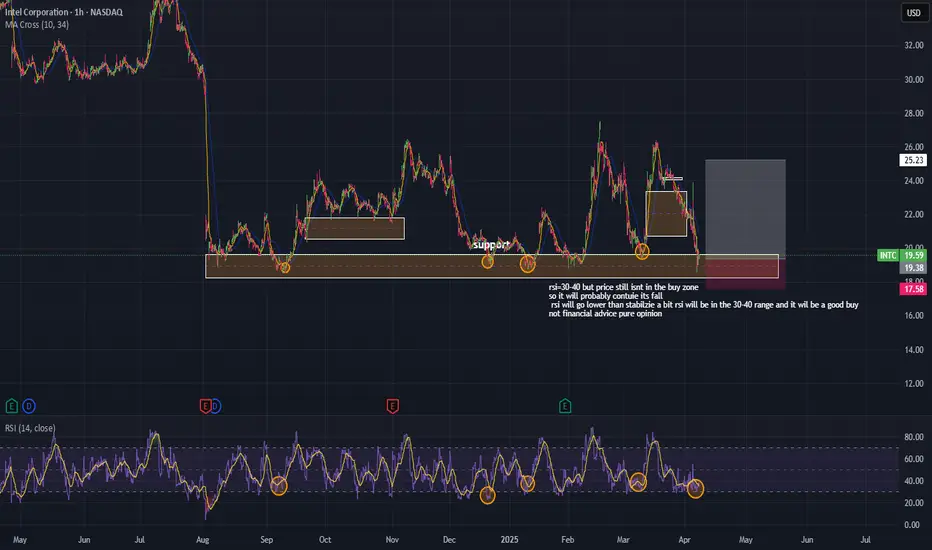
Task: Click the 24.00 price axis label
Action: point(914,180)
